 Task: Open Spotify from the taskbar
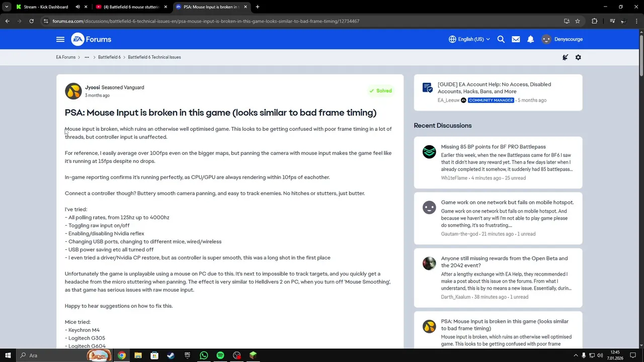coord(220,355)
